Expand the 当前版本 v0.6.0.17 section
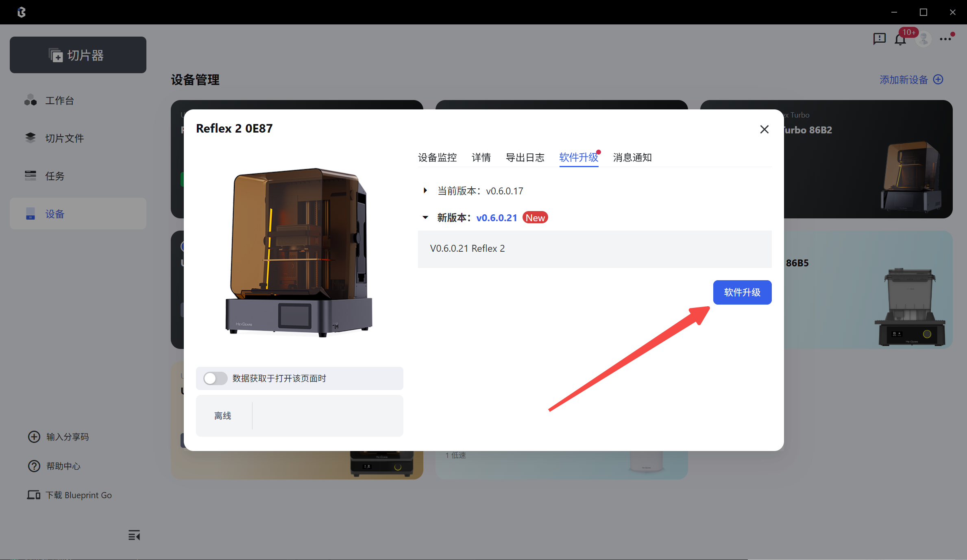 425,190
